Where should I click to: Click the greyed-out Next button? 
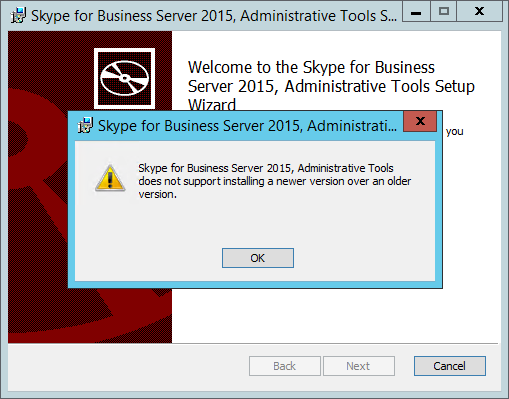pos(359,366)
